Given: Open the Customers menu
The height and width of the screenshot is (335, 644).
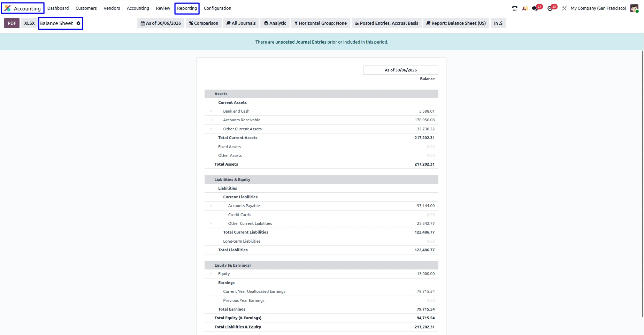Looking at the screenshot, I should tap(86, 8).
